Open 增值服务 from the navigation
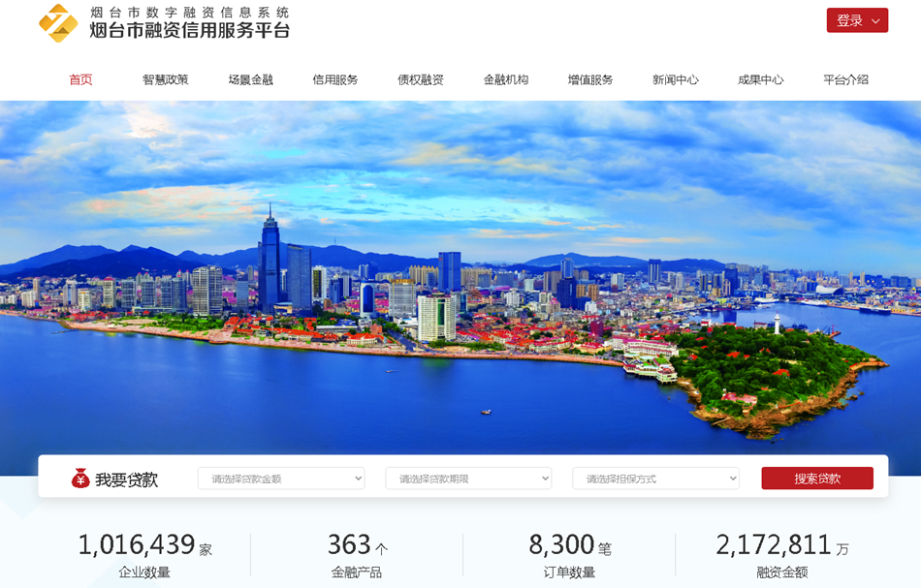921x588 pixels. pyautogui.click(x=590, y=79)
